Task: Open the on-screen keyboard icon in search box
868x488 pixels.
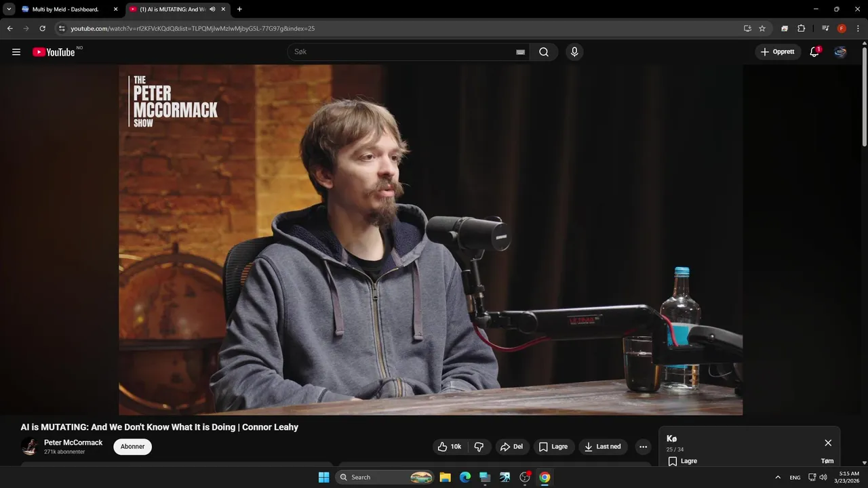Action: click(x=520, y=52)
